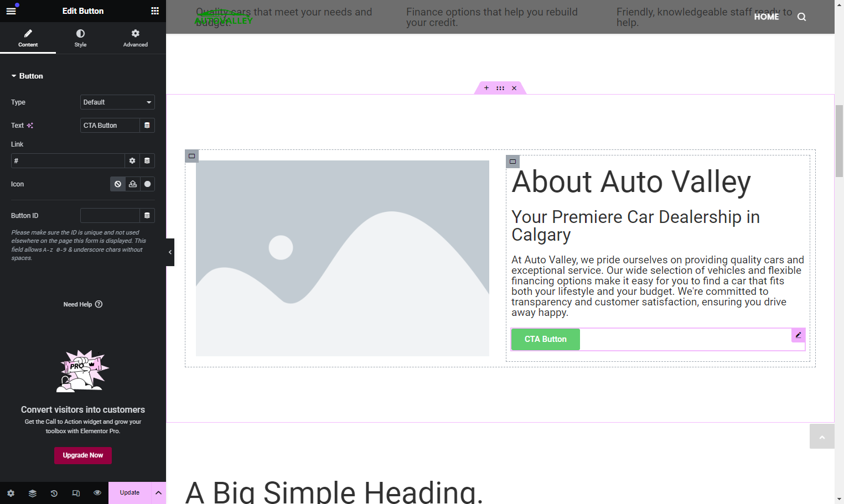Open the widgets grid panel

point(155,11)
